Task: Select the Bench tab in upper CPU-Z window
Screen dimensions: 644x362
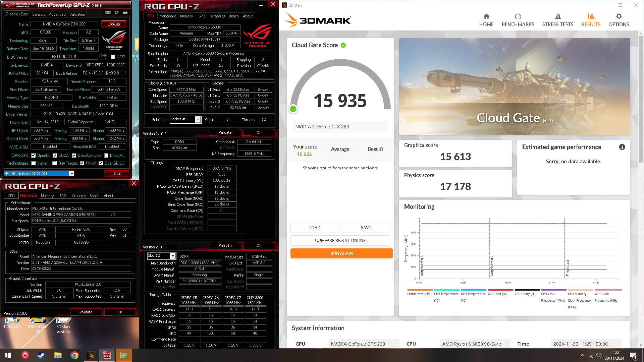Action: pyautogui.click(x=233, y=16)
